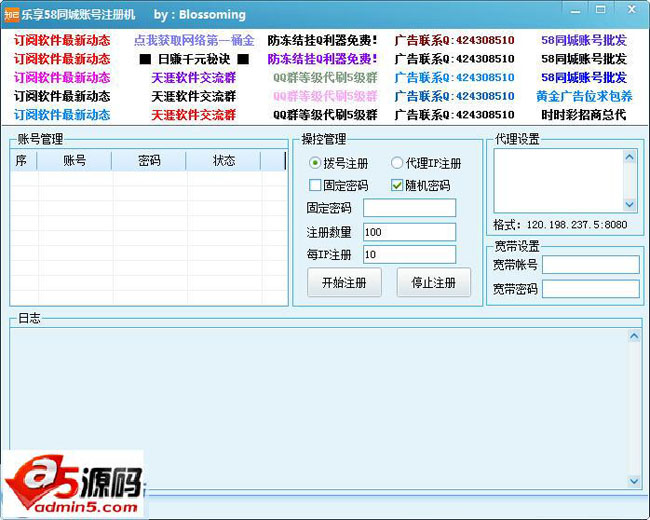Click the app icon in the title bar
This screenshot has width=650, height=520.
[x=12, y=15]
